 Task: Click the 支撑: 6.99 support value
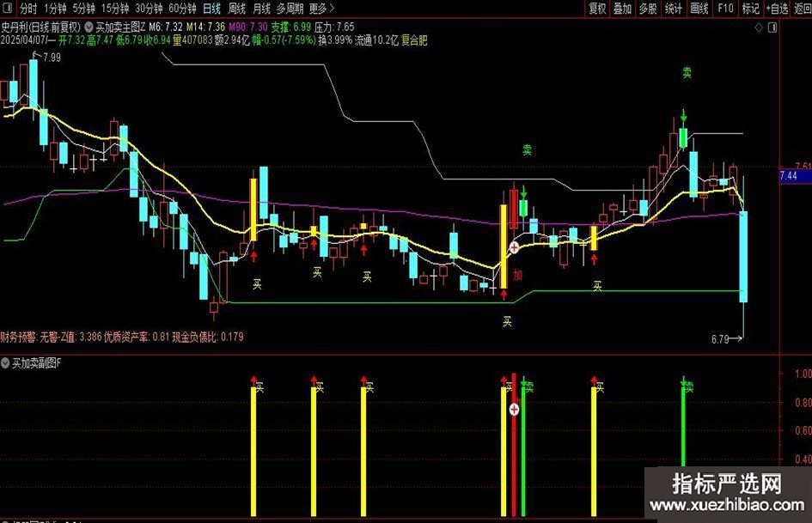(x=291, y=27)
